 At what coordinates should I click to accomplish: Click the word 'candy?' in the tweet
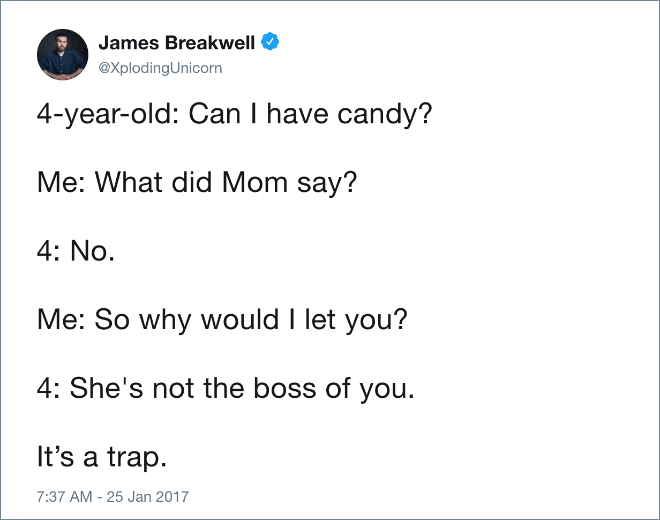coord(385,115)
